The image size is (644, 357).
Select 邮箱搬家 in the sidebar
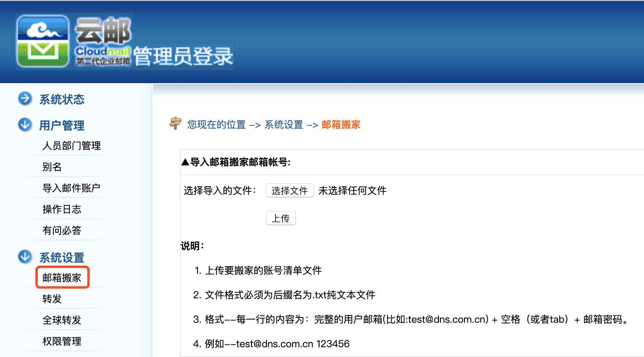(x=62, y=278)
